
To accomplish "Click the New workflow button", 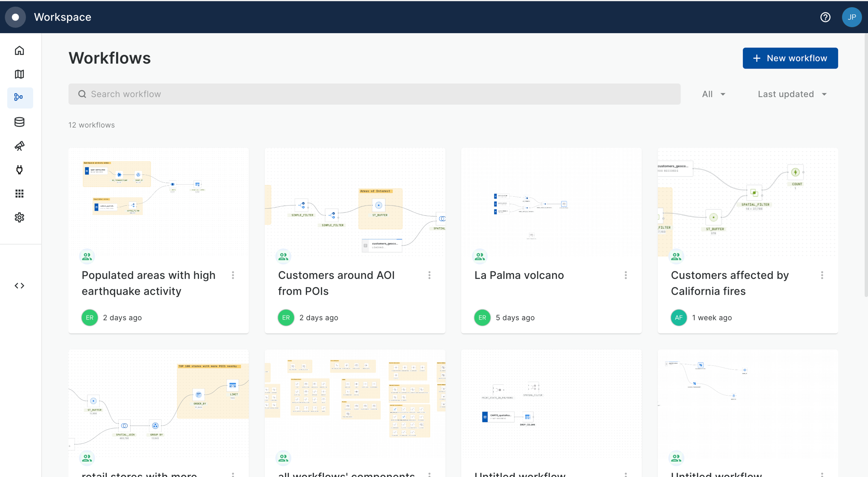I will (790, 58).
